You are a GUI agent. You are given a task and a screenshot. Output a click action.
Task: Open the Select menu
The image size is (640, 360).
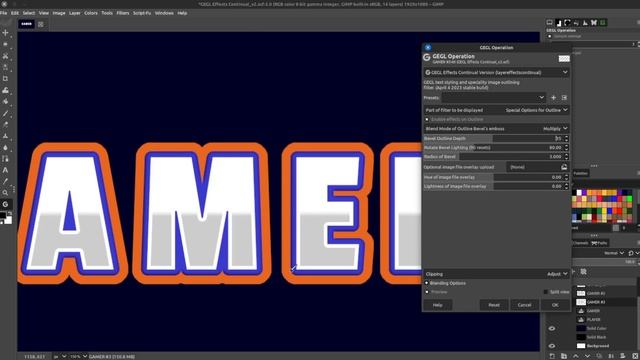point(29,13)
